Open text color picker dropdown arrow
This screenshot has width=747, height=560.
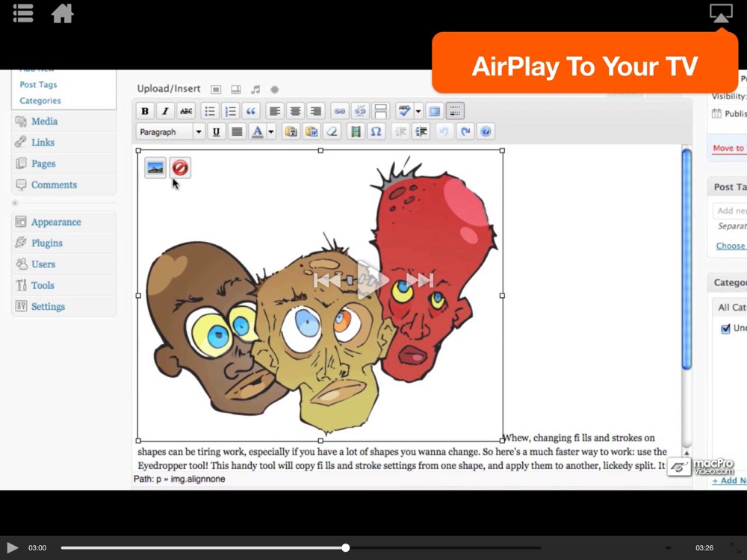point(271,131)
